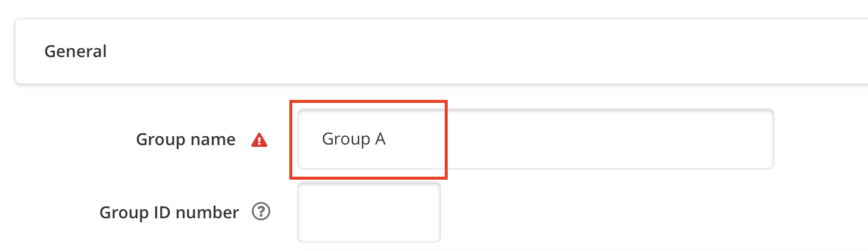Collapse the General section header
This screenshot has height=251, width=868.
tap(441, 51)
